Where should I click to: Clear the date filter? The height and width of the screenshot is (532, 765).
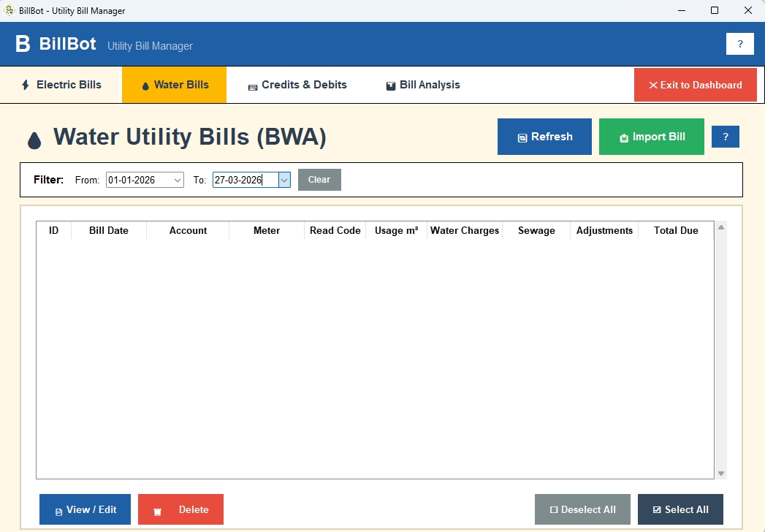[319, 180]
